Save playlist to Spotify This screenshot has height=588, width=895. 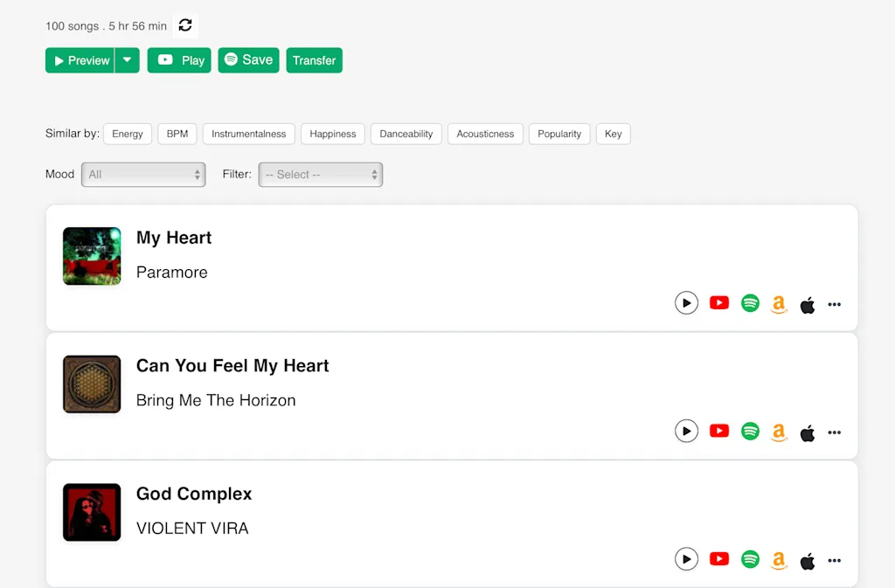(x=248, y=60)
